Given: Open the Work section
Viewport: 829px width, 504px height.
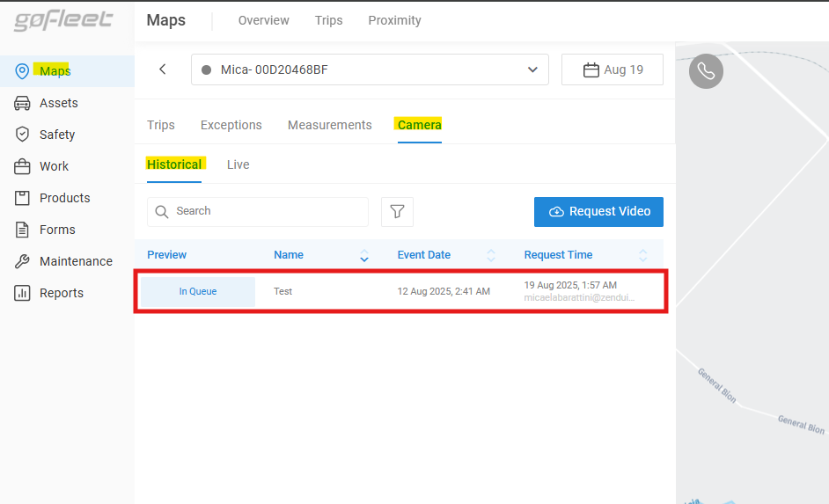Looking at the screenshot, I should 54,166.
